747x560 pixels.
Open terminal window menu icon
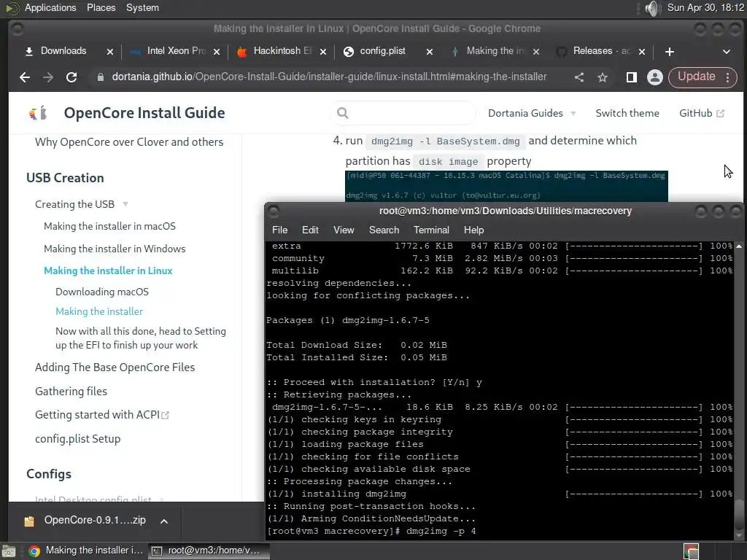point(274,211)
